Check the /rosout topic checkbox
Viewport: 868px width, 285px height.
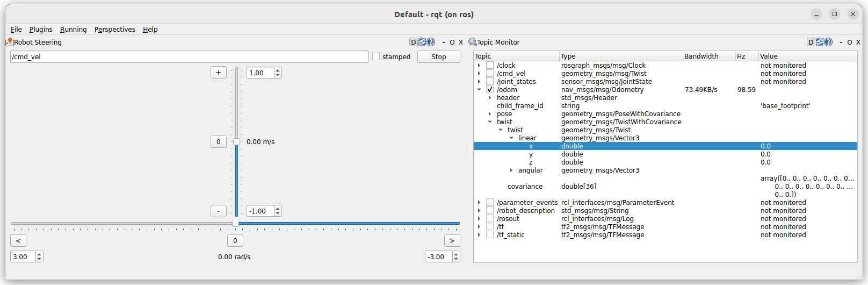[x=490, y=219]
